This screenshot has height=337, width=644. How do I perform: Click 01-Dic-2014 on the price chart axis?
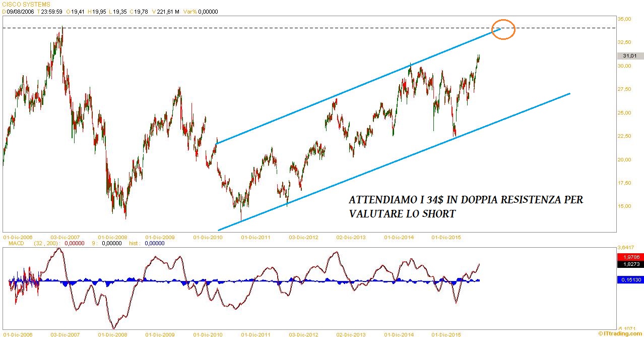(399, 237)
